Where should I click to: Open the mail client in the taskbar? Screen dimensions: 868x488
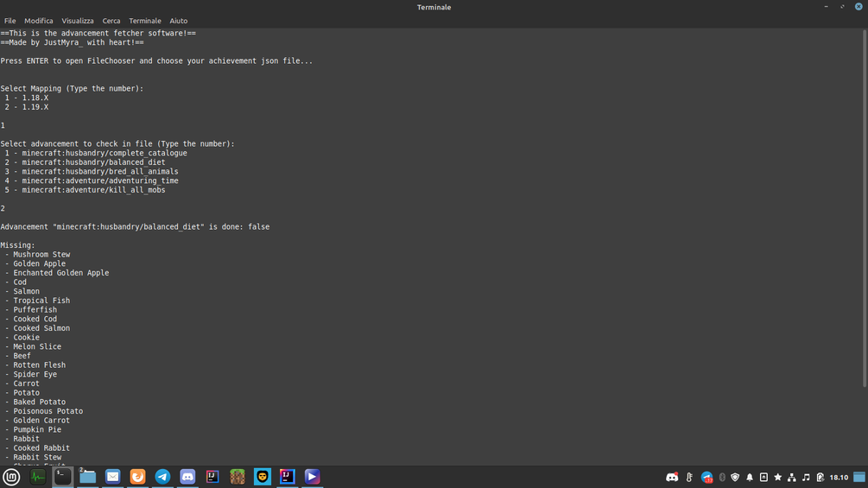click(113, 477)
